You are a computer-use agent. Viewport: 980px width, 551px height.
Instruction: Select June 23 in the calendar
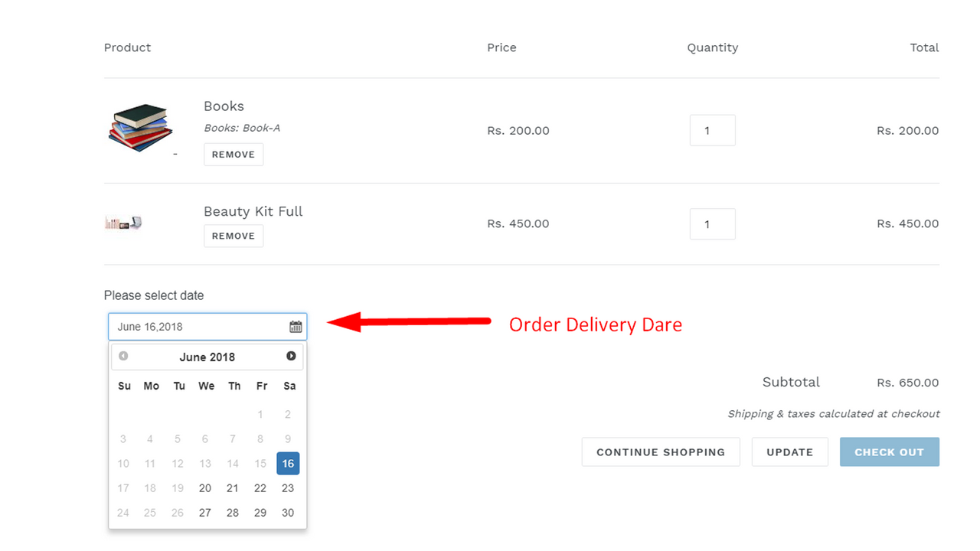pyautogui.click(x=288, y=488)
